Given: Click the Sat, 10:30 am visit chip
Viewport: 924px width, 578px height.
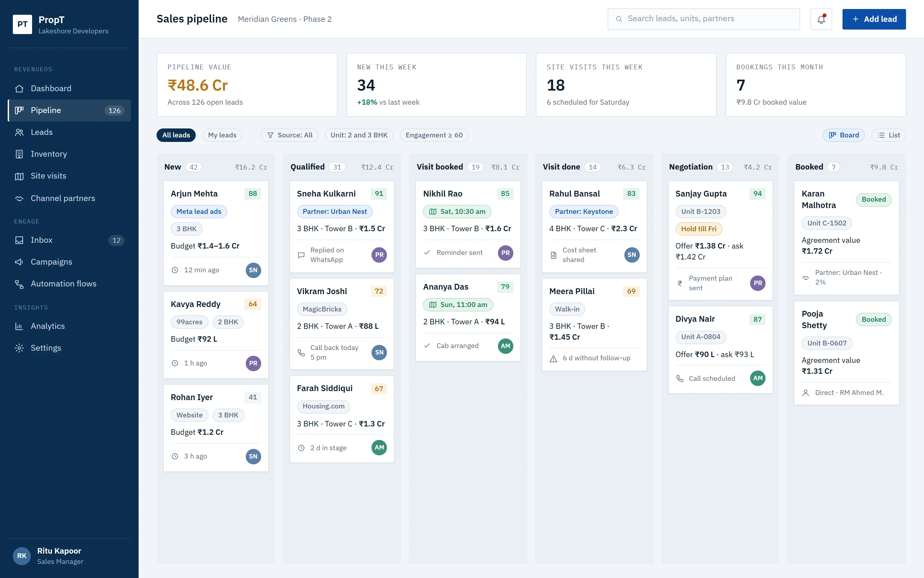Looking at the screenshot, I should [x=457, y=211].
